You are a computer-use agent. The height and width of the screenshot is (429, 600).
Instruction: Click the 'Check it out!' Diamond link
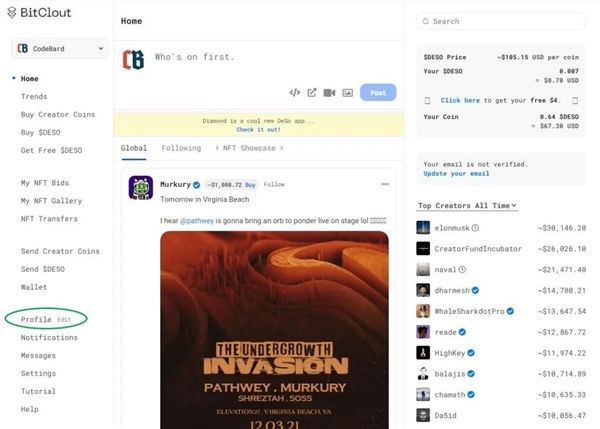pos(258,130)
